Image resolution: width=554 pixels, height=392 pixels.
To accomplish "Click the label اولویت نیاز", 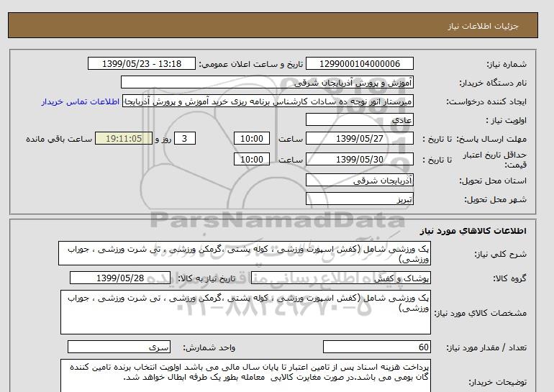I will pos(506,120).
